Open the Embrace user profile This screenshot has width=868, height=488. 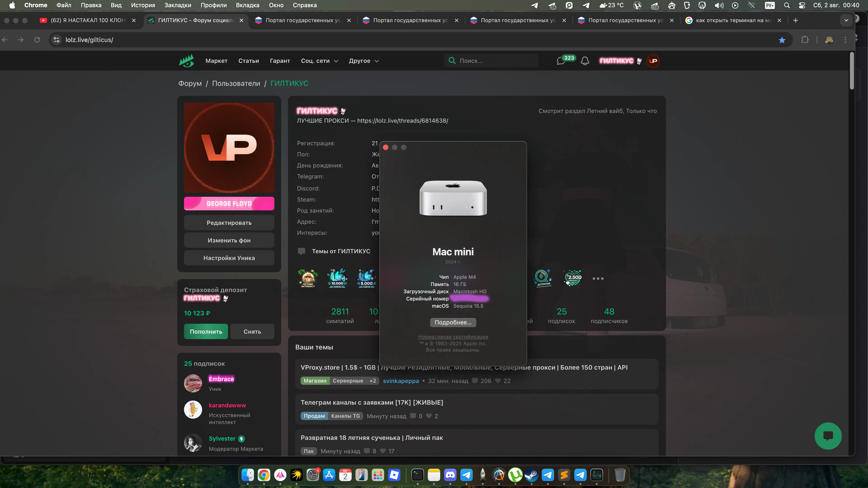point(221,379)
